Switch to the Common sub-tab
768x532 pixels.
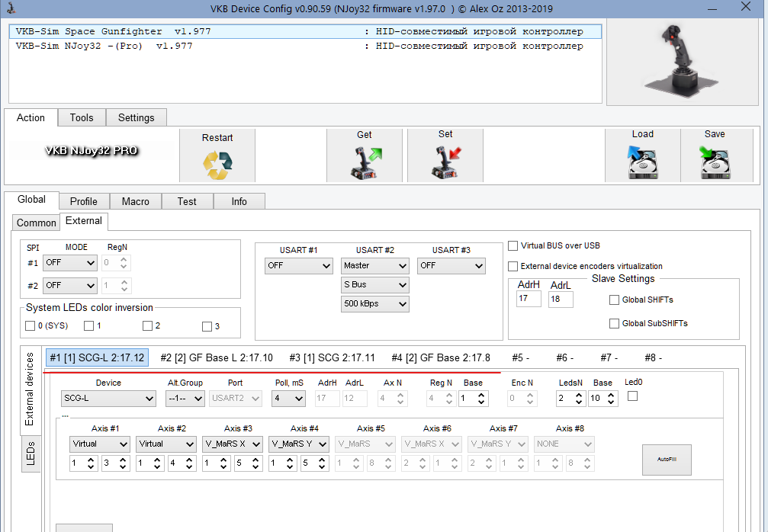tap(37, 223)
